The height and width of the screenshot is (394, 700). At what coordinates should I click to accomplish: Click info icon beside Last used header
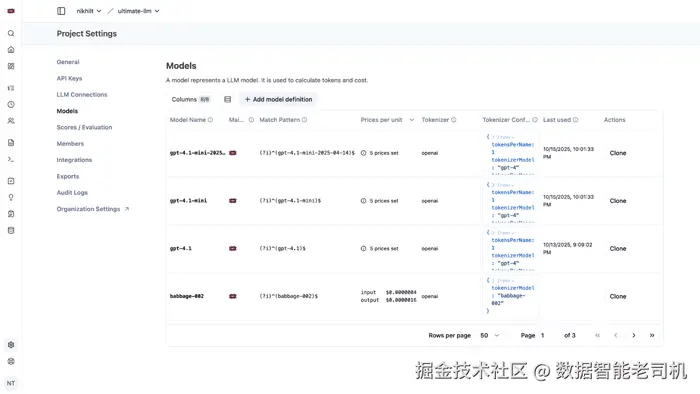pos(575,120)
